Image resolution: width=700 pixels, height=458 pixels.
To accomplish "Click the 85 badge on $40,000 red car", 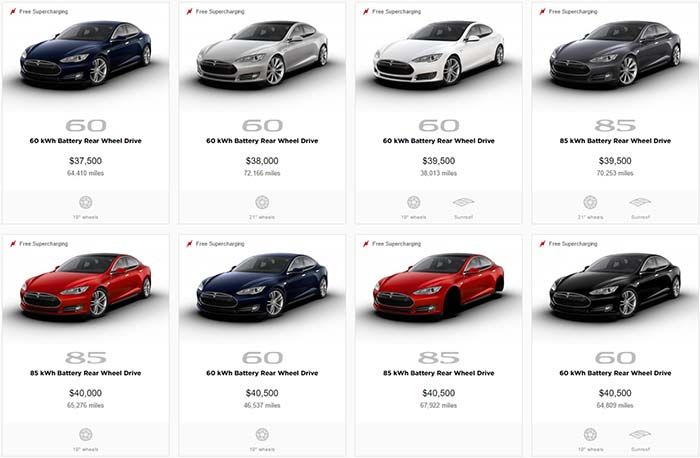I will 86,358.
